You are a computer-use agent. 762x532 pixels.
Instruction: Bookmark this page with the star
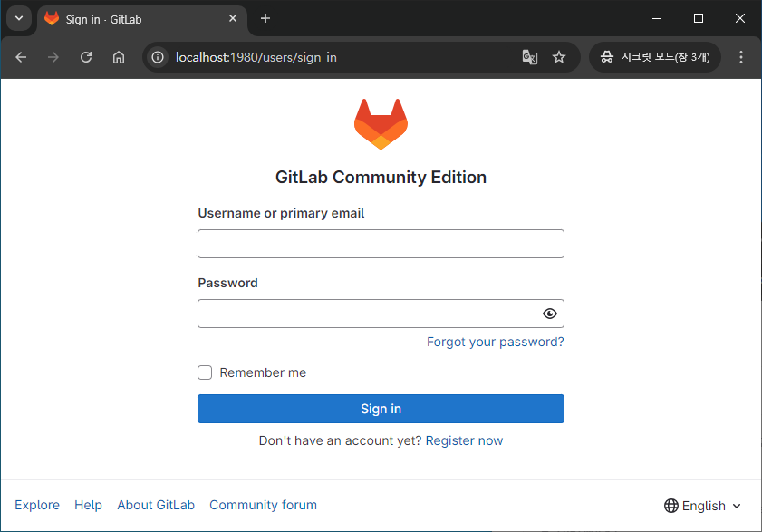click(559, 57)
